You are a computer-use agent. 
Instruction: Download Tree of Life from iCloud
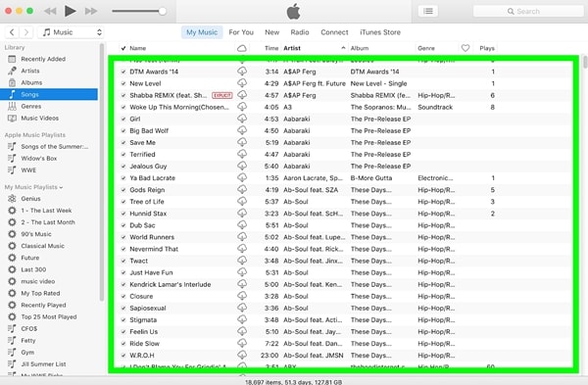click(242, 201)
